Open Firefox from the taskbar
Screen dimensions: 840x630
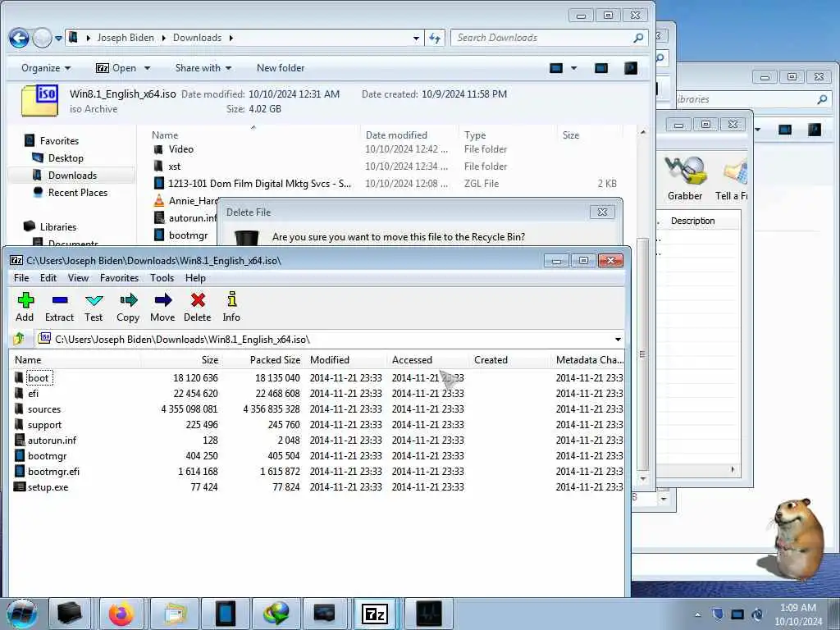pyautogui.click(x=121, y=614)
